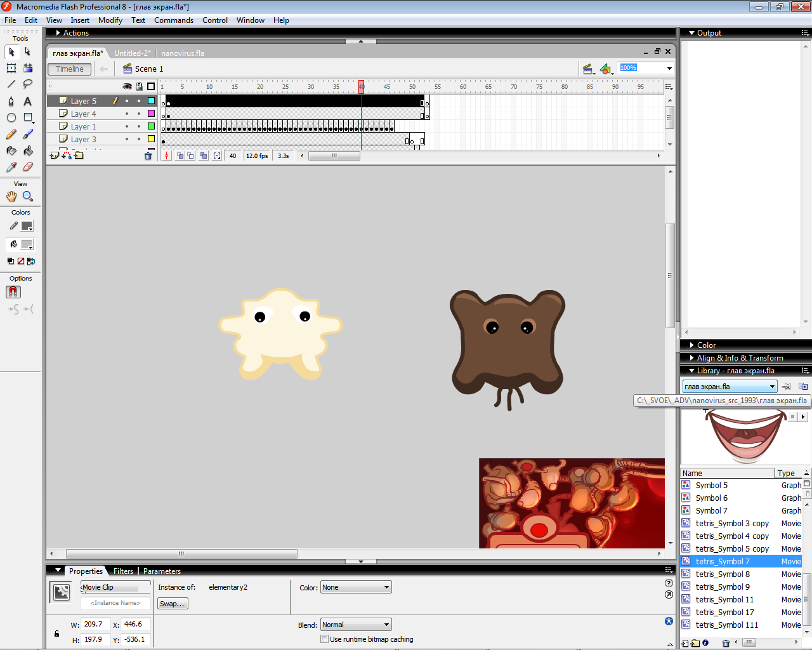This screenshot has height=650, width=812.
Task: Open the Blend mode dropdown
Action: point(356,625)
